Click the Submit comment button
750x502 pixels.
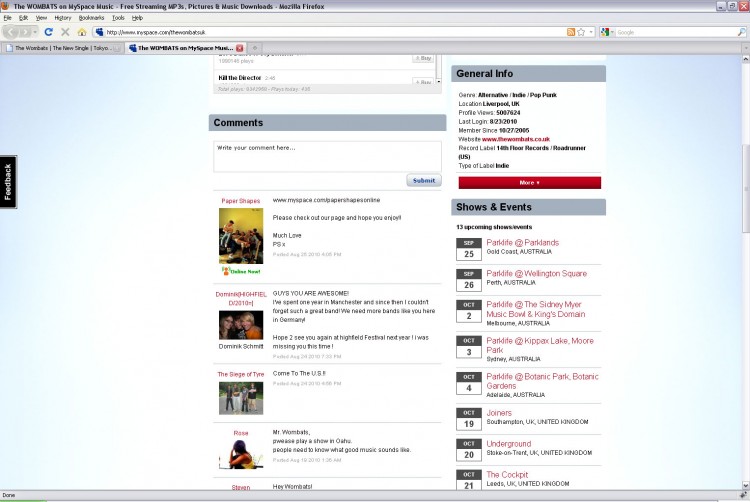pos(424,181)
